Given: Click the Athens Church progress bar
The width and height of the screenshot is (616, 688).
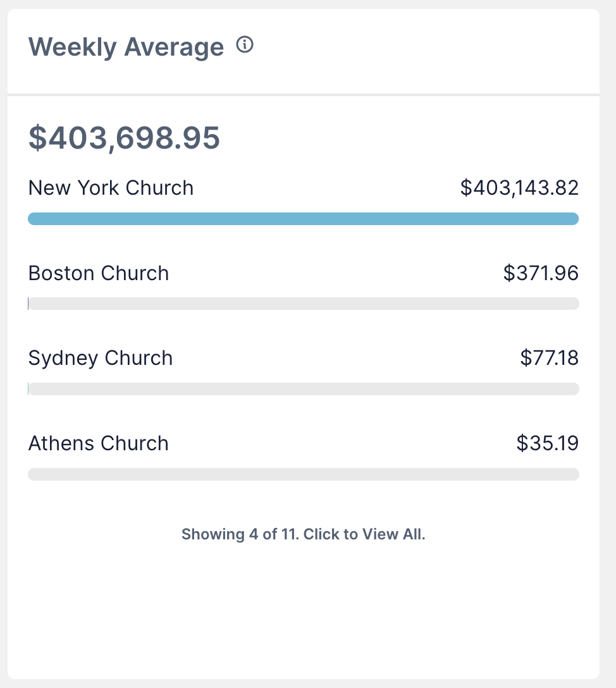Looking at the screenshot, I should click(x=303, y=474).
